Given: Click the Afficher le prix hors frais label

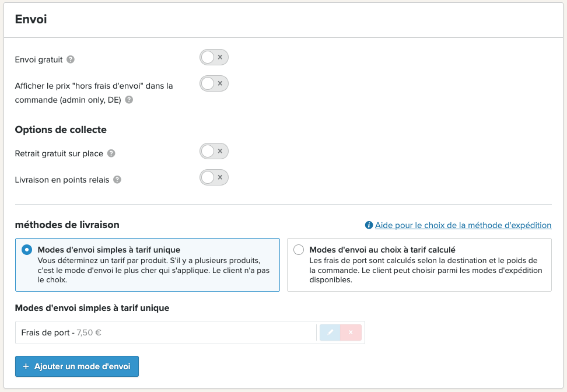Looking at the screenshot, I should [x=94, y=93].
